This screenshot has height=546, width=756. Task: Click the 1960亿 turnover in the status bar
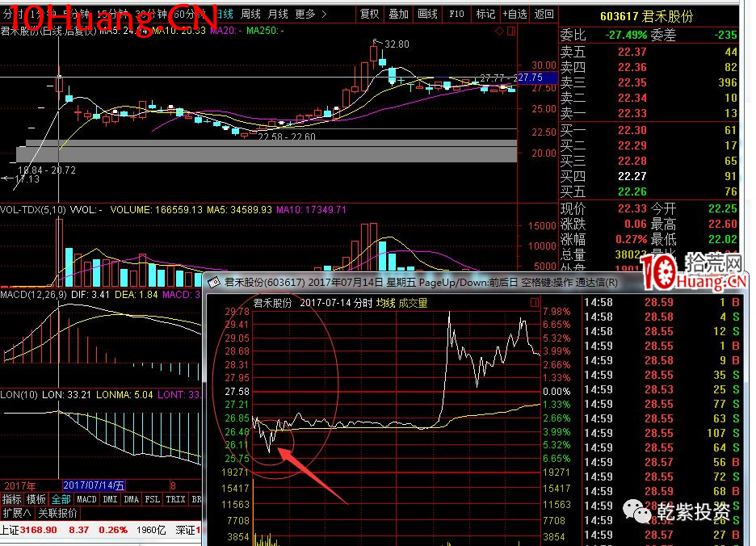151,530
